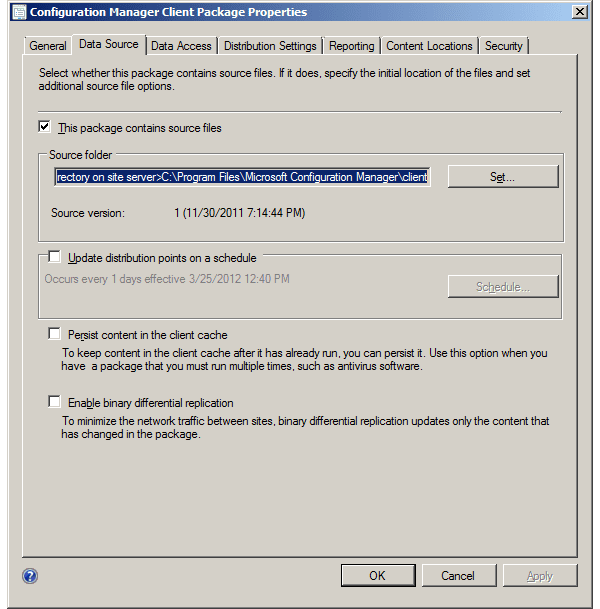Open the Reporting tab
This screenshot has height=609, width=600.
[x=351, y=46]
